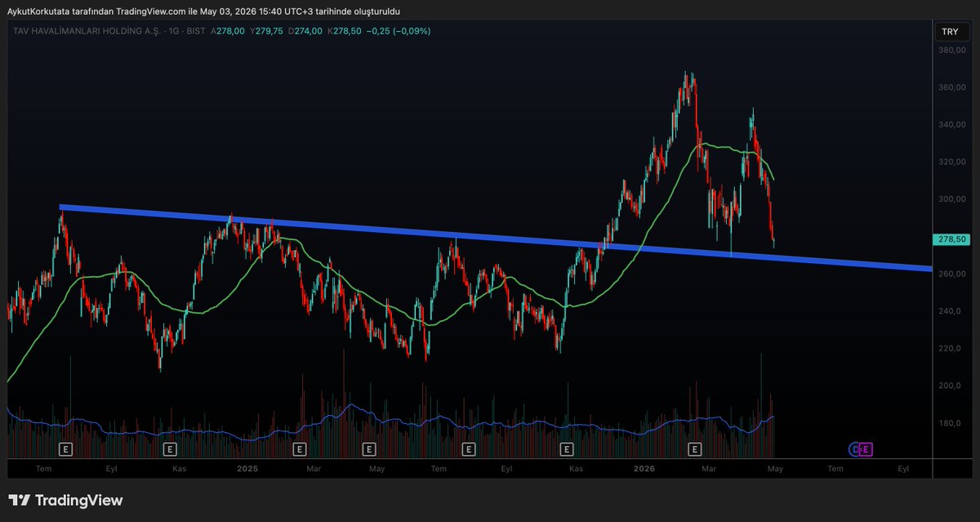Click the close value K278,50 in legend
The image size is (980, 522).
tap(343, 31)
